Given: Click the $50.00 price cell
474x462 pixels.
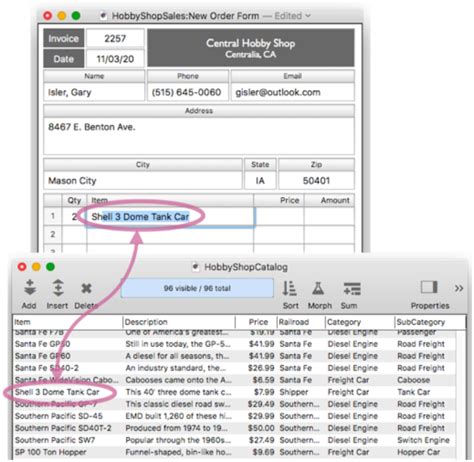Looking at the screenshot, I should tap(261, 428).
